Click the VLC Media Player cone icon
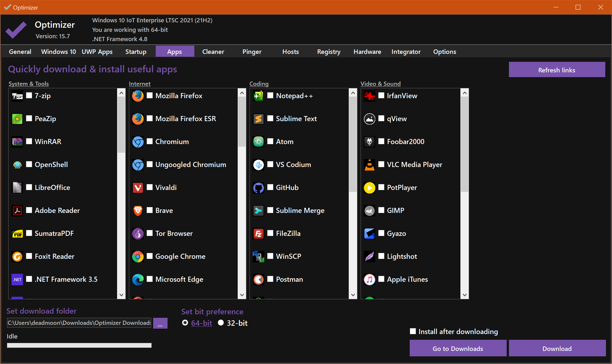Viewport: 612px width, 364px height. coord(369,165)
